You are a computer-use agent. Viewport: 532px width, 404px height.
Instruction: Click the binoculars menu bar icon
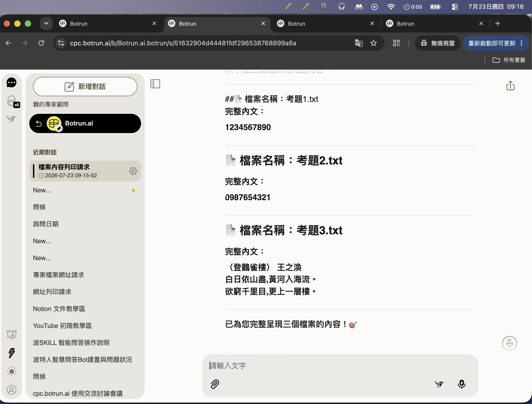359,6
